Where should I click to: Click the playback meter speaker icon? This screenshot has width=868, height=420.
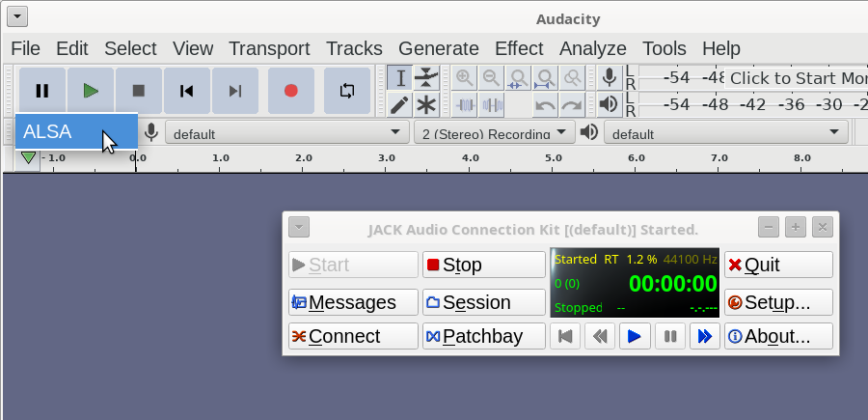609,103
